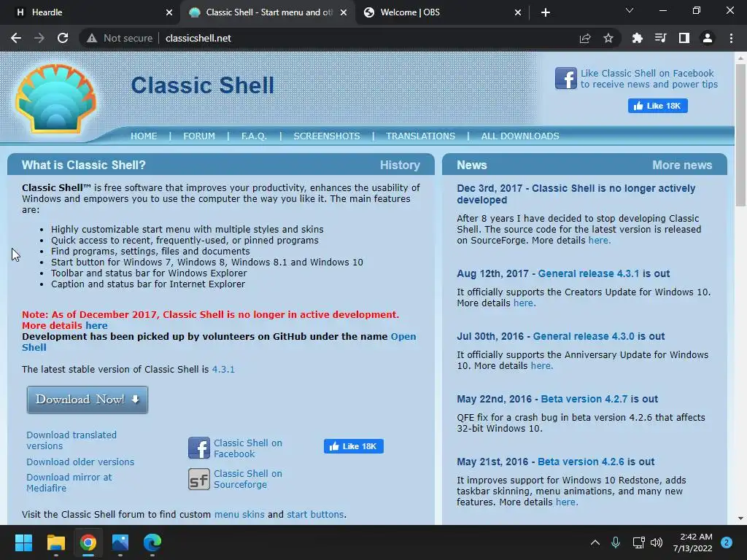
Task: Open the SCREENSHOTS navigation item
Action: coord(327,136)
